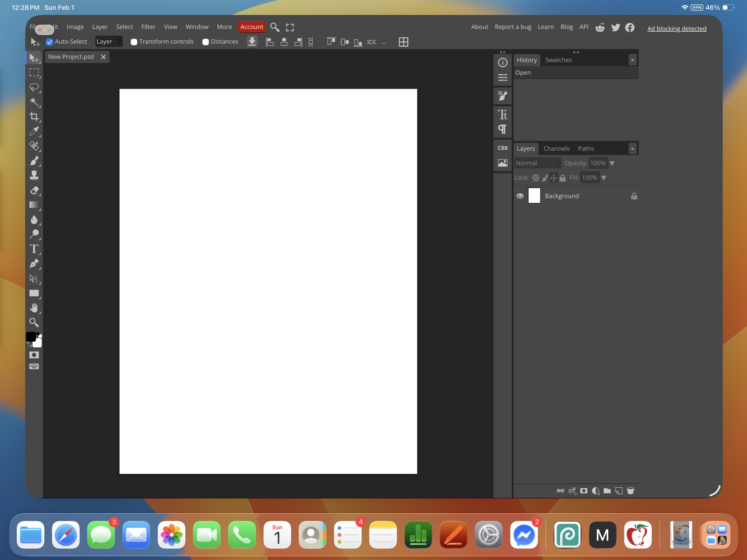747x560 pixels.
Task: Select the Clone Stamp tool
Action: click(x=34, y=175)
